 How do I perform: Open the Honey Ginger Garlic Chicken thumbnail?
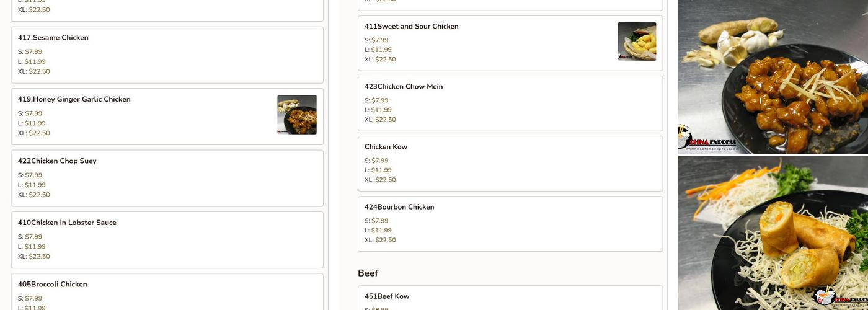click(x=296, y=115)
